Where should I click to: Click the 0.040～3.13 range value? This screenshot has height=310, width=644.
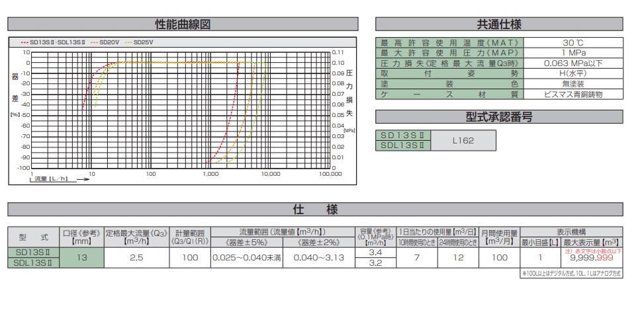pos(319,258)
